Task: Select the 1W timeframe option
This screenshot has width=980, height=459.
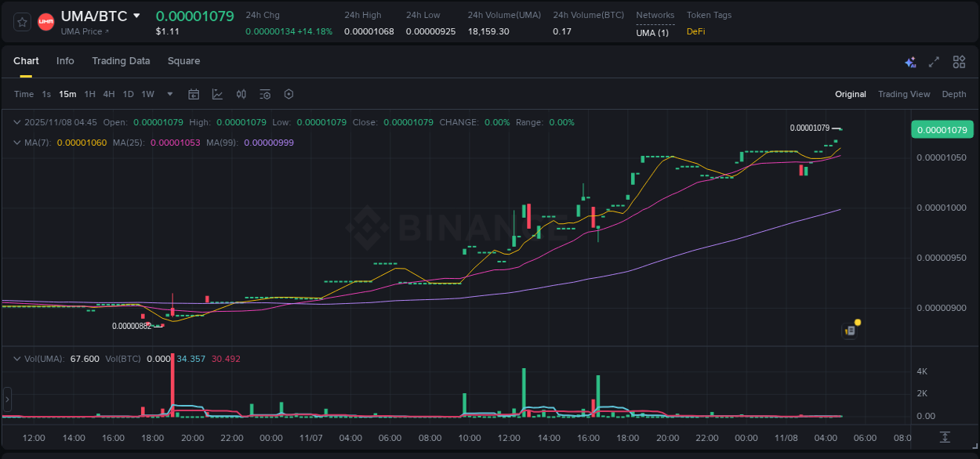Action: coord(147,93)
